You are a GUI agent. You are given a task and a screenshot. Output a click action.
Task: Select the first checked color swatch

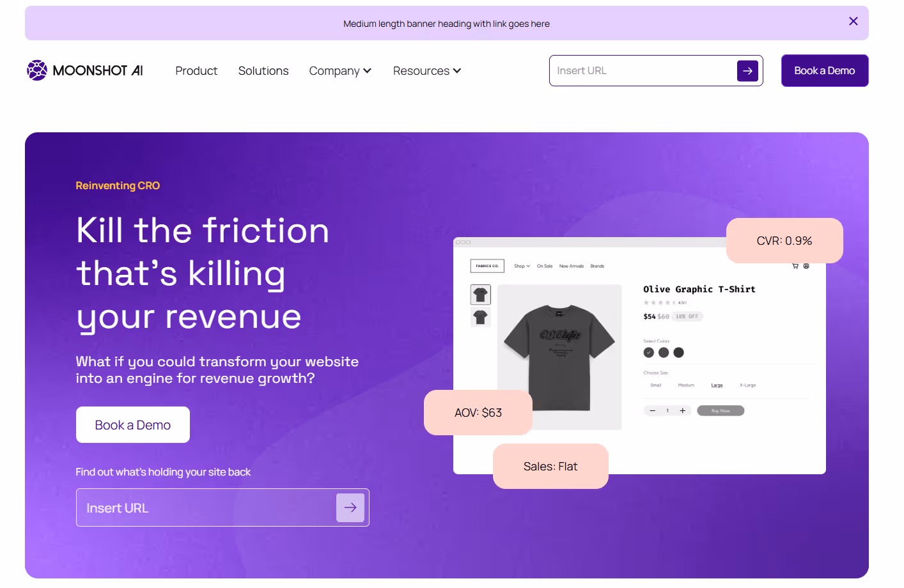(x=649, y=352)
